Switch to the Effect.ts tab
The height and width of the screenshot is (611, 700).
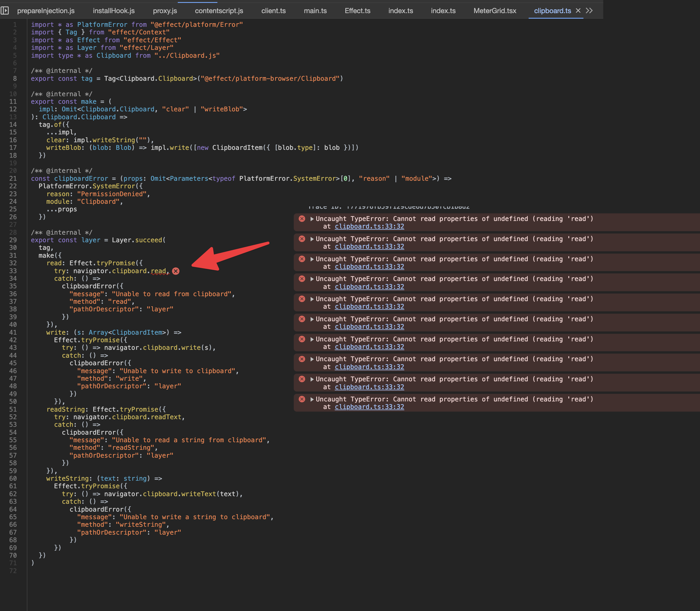coord(357,10)
